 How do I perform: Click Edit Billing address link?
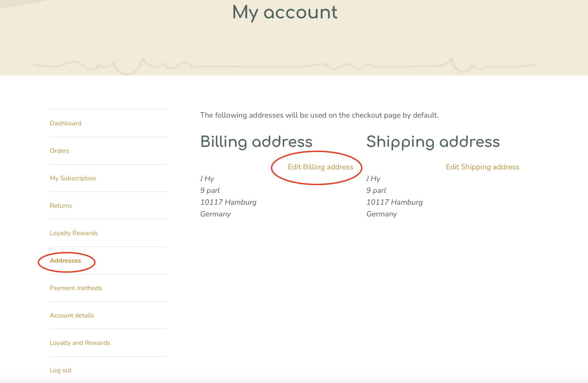320,167
